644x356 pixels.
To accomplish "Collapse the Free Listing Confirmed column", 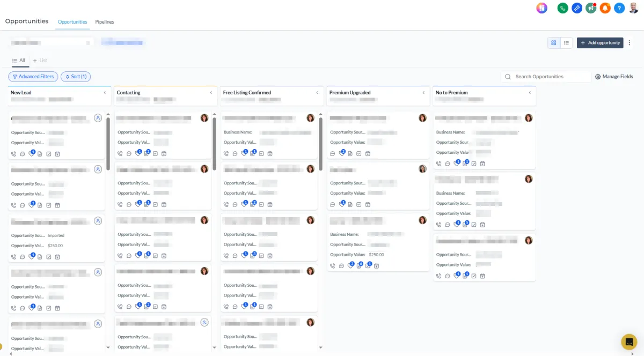I will [317, 93].
